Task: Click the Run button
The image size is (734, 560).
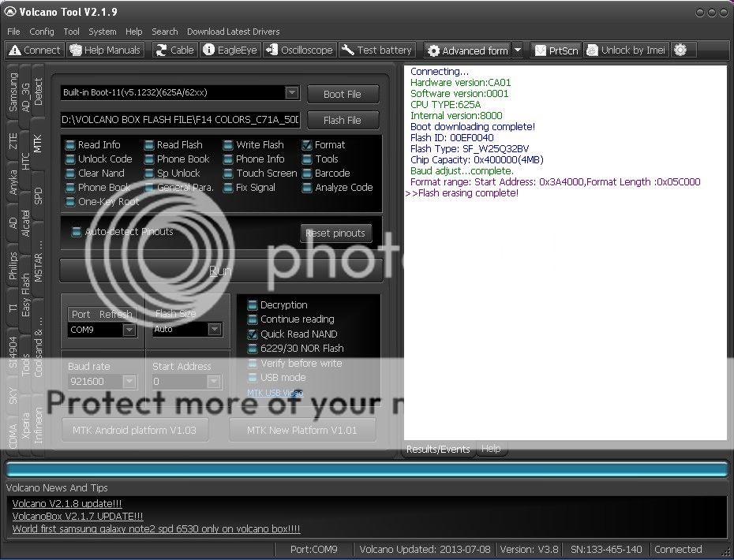Action: point(220,271)
